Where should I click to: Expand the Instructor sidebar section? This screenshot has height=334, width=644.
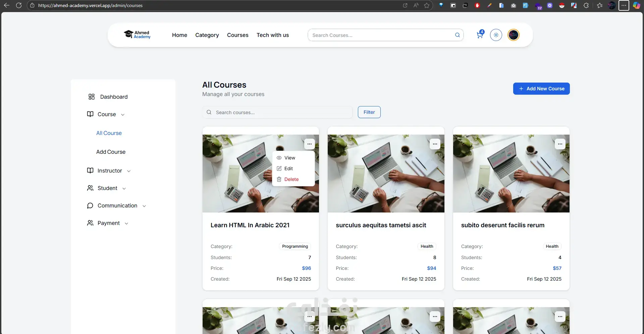(x=109, y=171)
